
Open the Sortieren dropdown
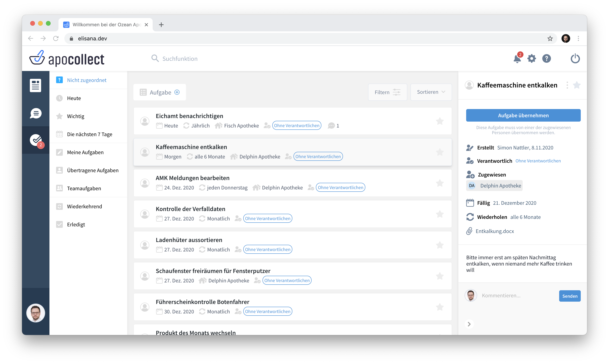point(431,92)
